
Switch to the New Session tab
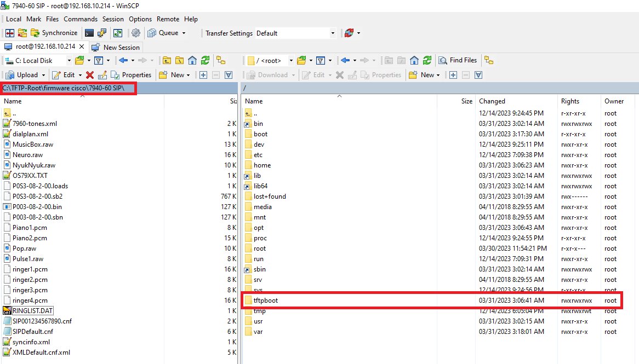pyautogui.click(x=116, y=47)
